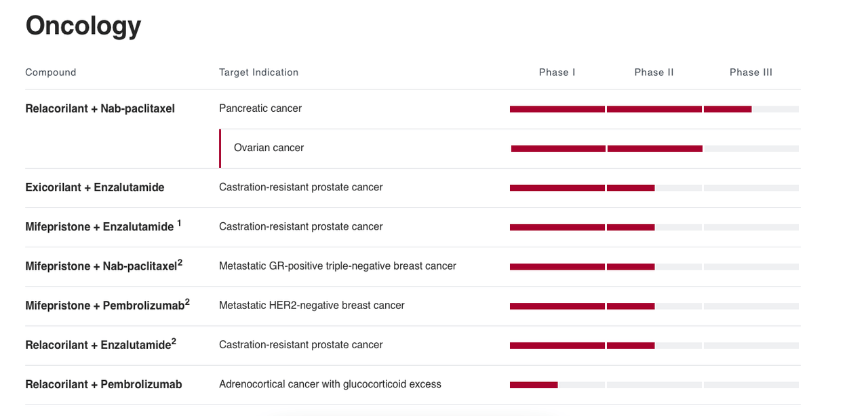Image resolution: width=868 pixels, height=416 pixels.
Task: Open Relacorilant + Nab-paclitaxel compound entry
Action: pos(100,108)
